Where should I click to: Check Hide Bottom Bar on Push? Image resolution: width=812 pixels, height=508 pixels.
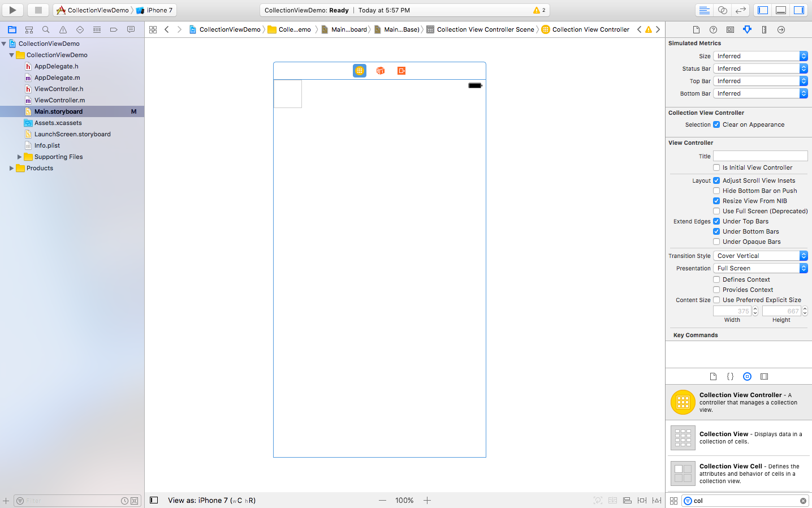(x=716, y=191)
